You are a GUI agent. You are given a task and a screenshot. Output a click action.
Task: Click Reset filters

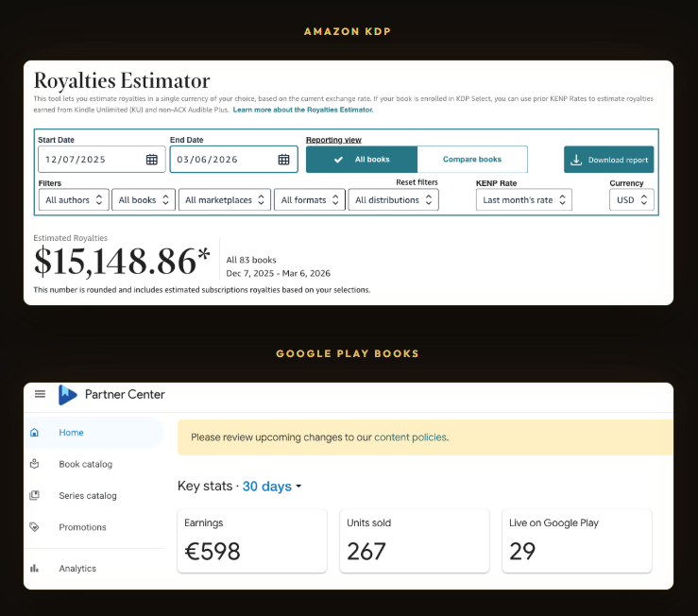417,182
